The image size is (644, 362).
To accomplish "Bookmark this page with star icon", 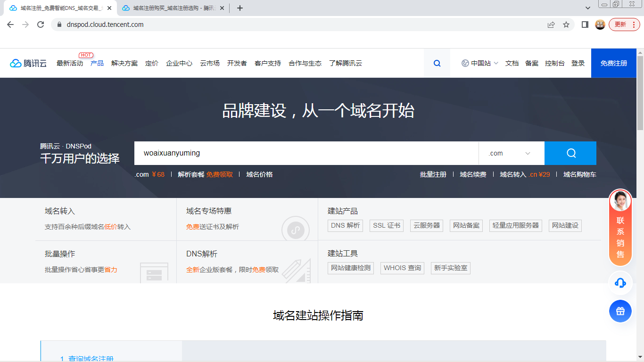I will pyautogui.click(x=566, y=25).
